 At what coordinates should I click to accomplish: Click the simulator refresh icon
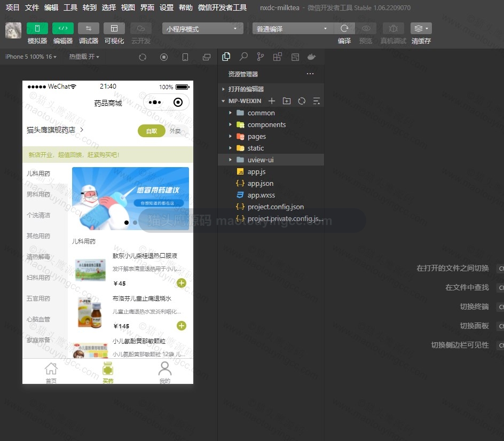tap(143, 57)
